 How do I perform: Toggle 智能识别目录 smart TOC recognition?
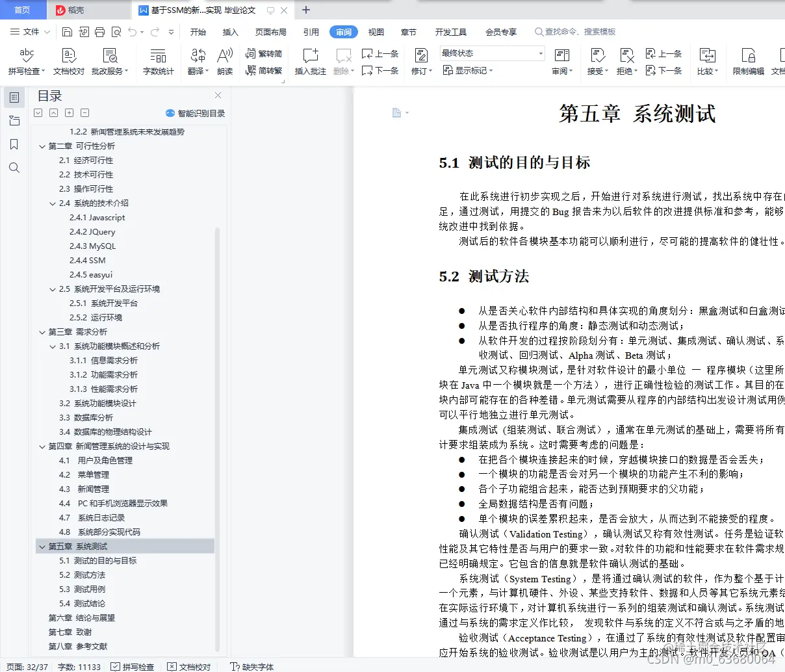point(194,112)
